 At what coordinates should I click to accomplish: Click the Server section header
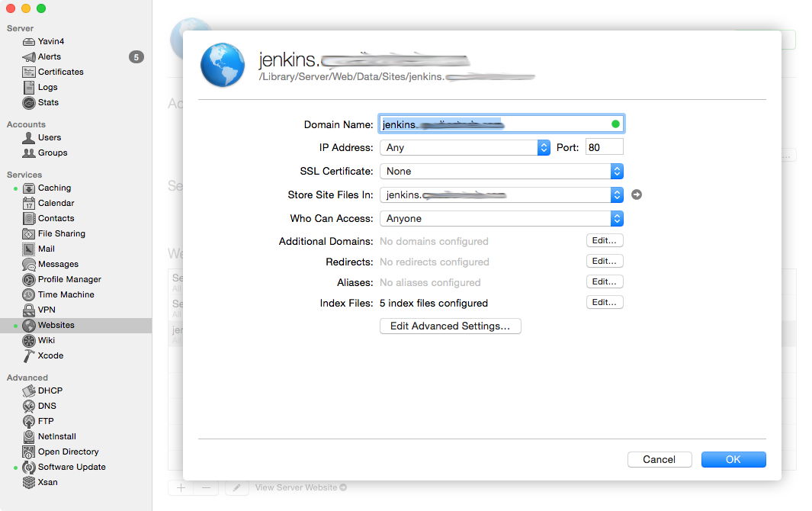(x=20, y=28)
